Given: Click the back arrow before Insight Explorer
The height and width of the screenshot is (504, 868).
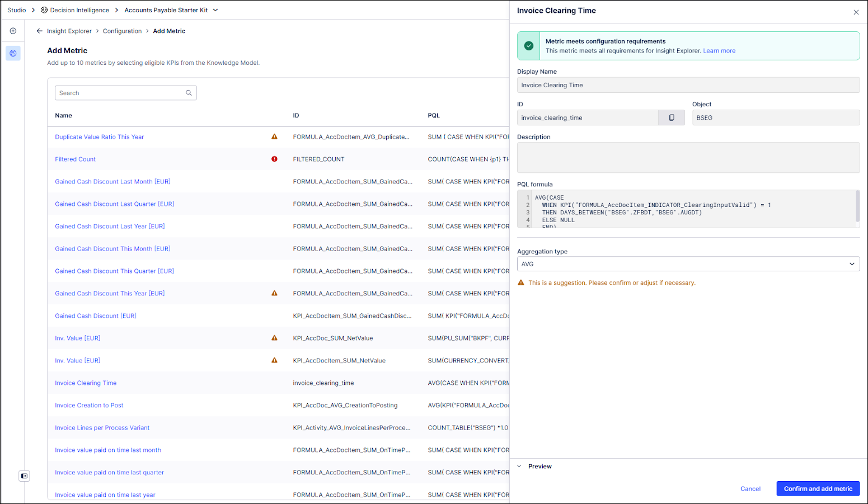Looking at the screenshot, I should (39, 31).
